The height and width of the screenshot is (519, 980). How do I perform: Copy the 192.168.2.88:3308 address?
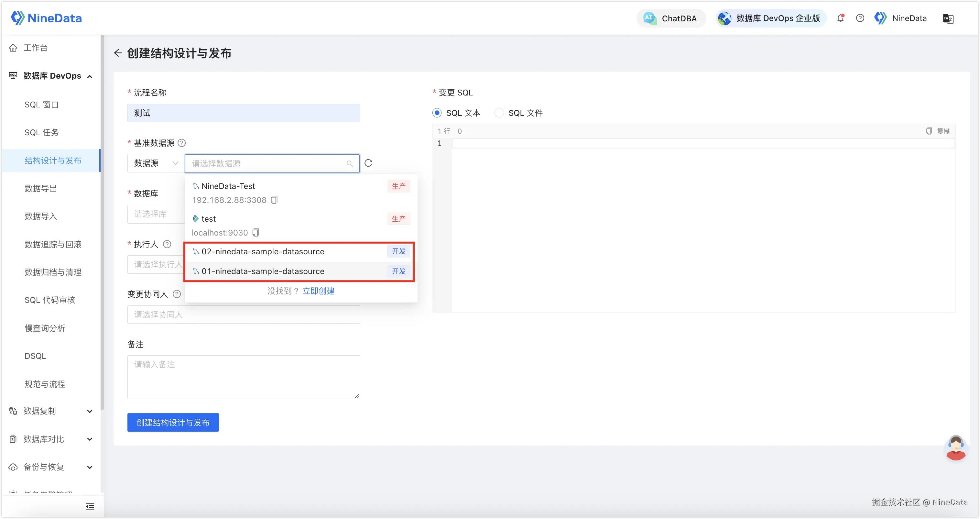(x=274, y=200)
